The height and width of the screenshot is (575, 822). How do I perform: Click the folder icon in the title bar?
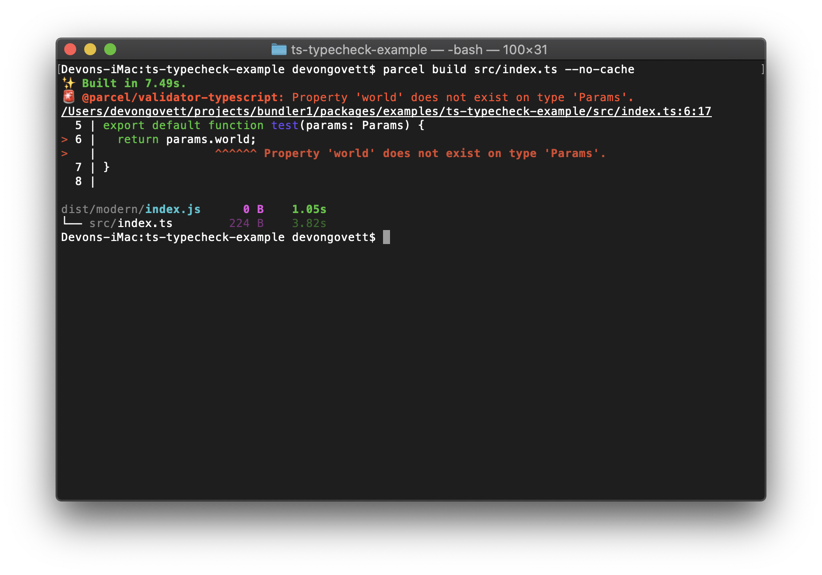click(279, 49)
